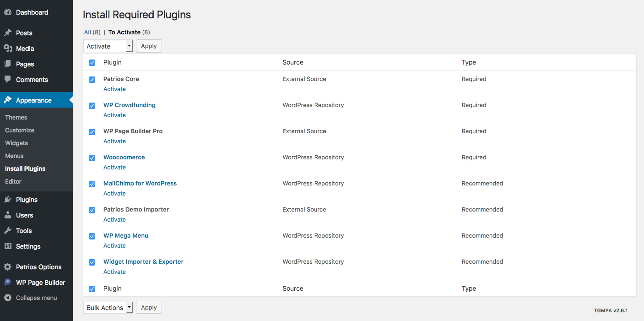Click Activate link under WP Mega Menu

click(x=114, y=246)
